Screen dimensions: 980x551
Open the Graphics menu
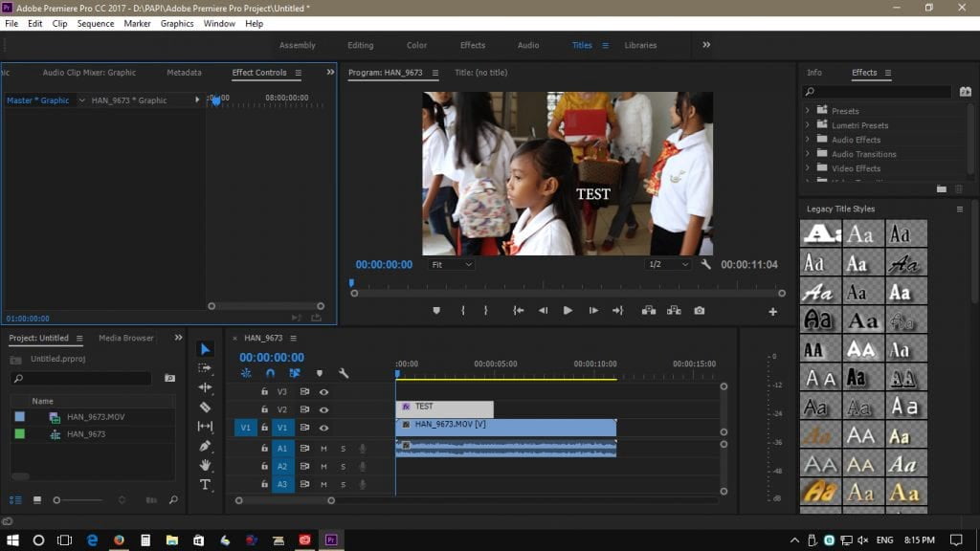click(178, 23)
